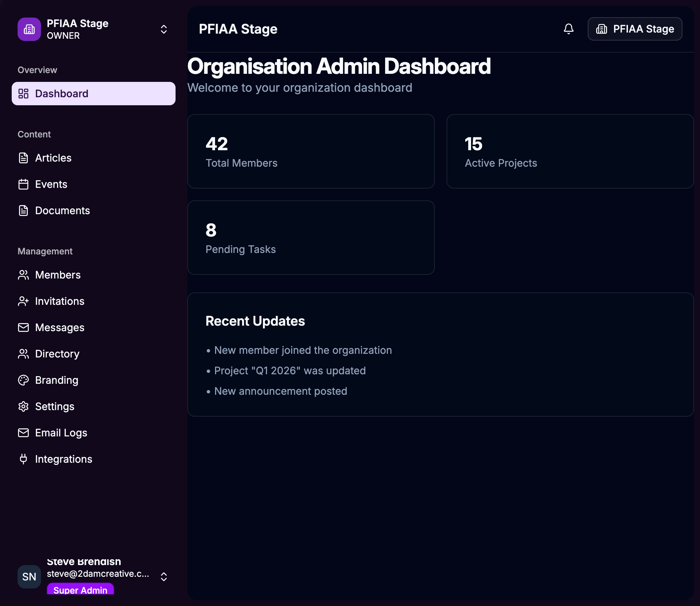The image size is (700, 606).
Task: Click the Management section label
Action: coord(45,251)
